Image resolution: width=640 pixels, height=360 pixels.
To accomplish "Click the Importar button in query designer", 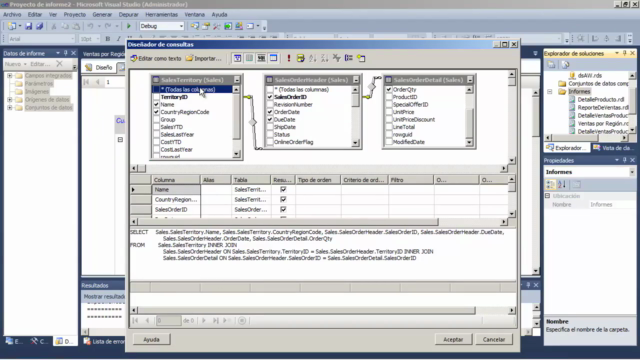I will (203, 58).
